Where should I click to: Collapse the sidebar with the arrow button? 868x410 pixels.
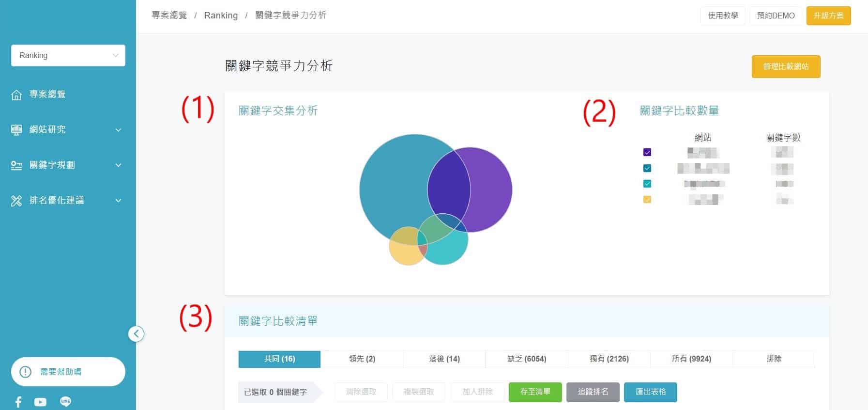click(136, 333)
